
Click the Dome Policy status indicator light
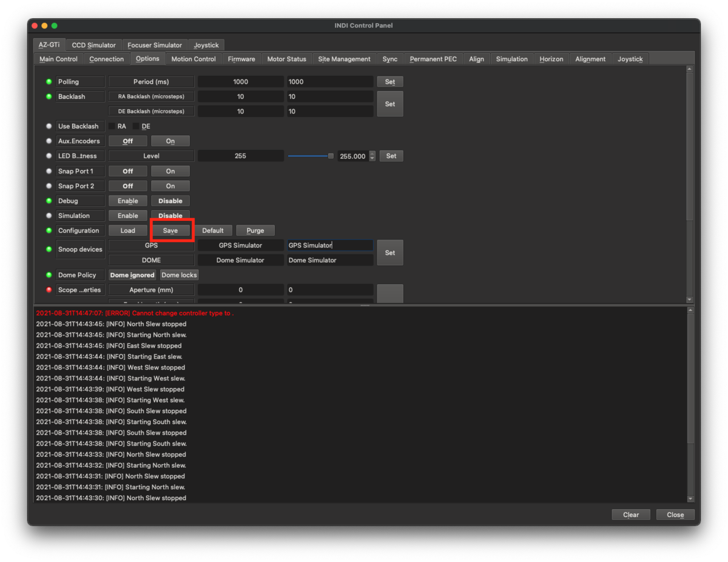pos(49,276)
